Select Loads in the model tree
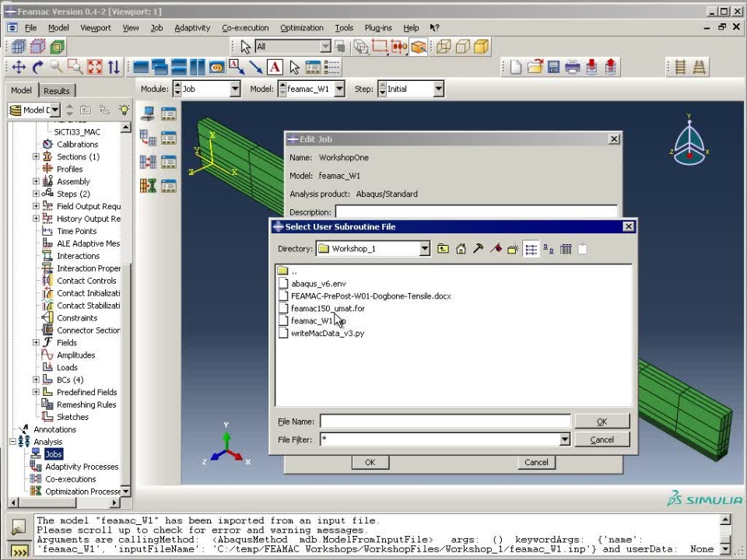The width and height of the screenshot is (747, 560). click(x=67, y=367)
